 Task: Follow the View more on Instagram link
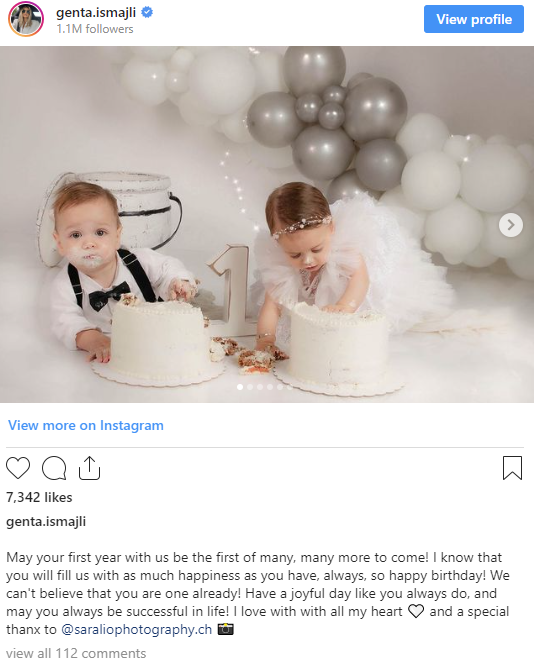(86, 425)
